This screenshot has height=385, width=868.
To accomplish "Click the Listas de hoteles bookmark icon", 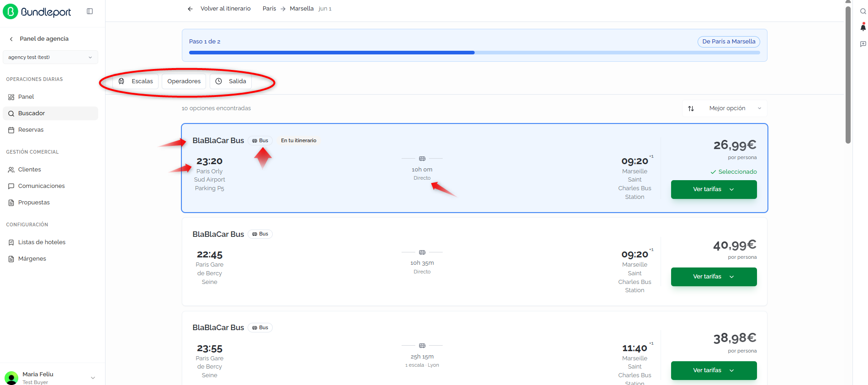I will 11,242.
